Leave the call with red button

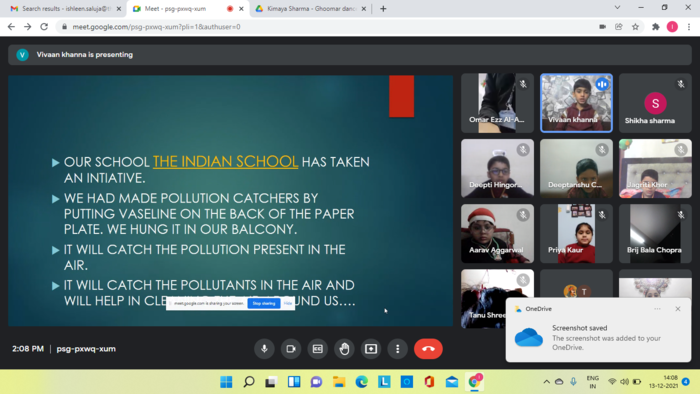(428, 349)
